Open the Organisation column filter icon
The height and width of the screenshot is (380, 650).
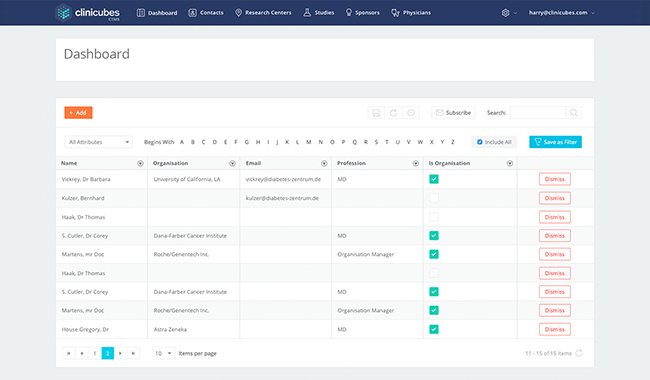pyautogui.click(x=232, y=163)
